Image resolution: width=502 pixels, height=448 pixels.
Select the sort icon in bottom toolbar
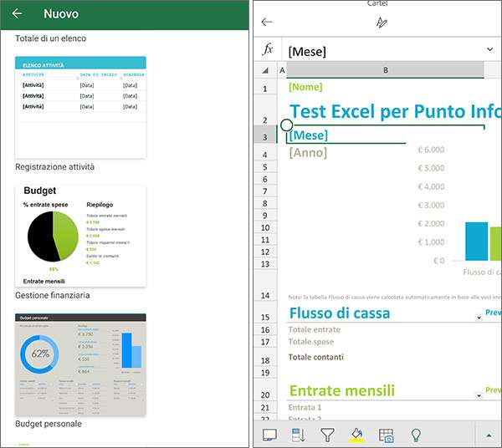coord(299,435)
